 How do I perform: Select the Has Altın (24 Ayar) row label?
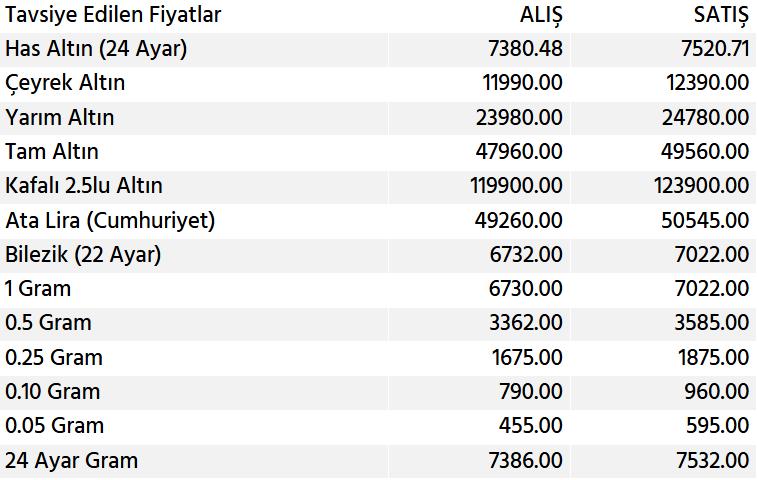click(96, 49)
